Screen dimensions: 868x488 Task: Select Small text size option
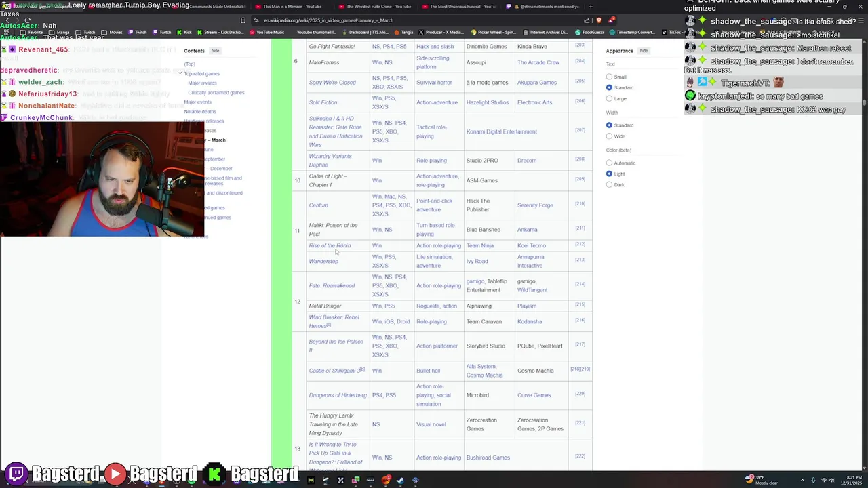609,77
